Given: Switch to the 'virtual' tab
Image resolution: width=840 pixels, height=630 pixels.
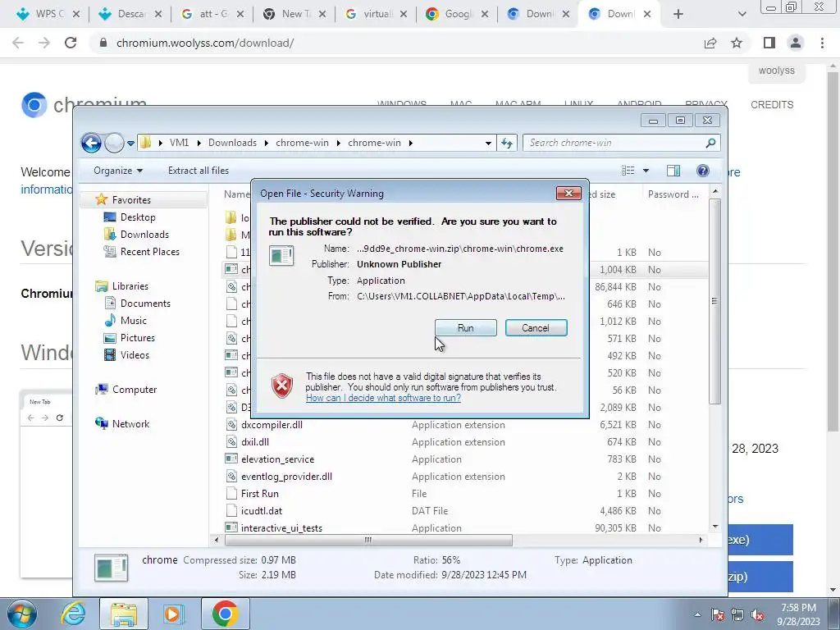Looking at the screenshot, I should pos(376,14).
